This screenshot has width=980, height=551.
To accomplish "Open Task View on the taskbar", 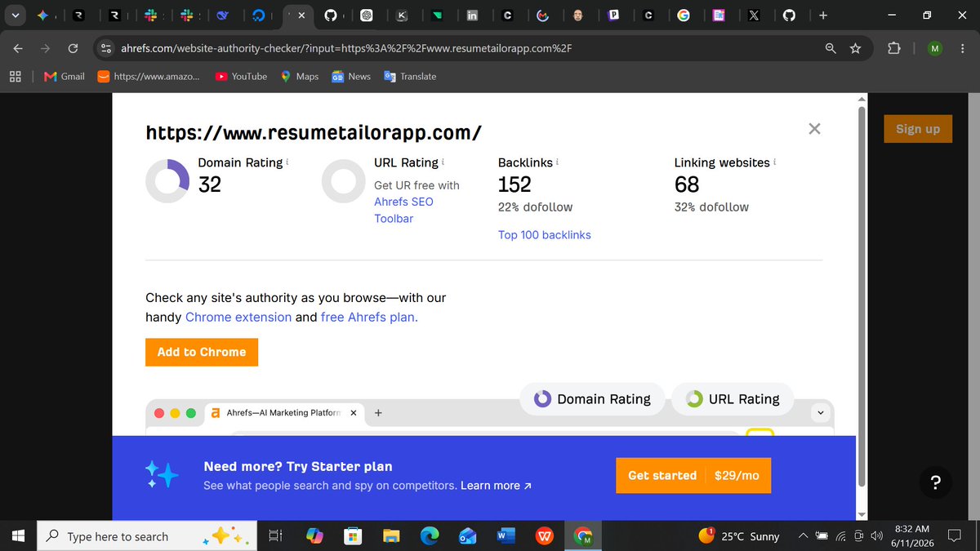I will 276,536.
